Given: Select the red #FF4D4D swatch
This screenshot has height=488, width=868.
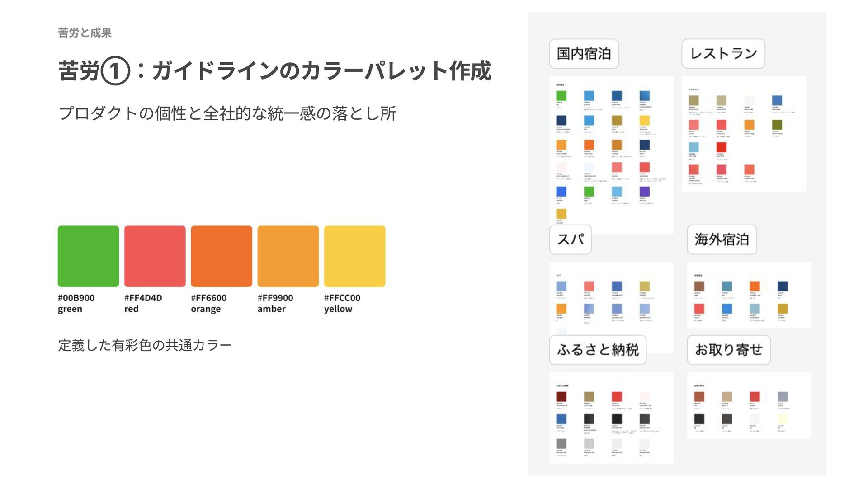Looking at the screenshot, I should tap(155, 256).
